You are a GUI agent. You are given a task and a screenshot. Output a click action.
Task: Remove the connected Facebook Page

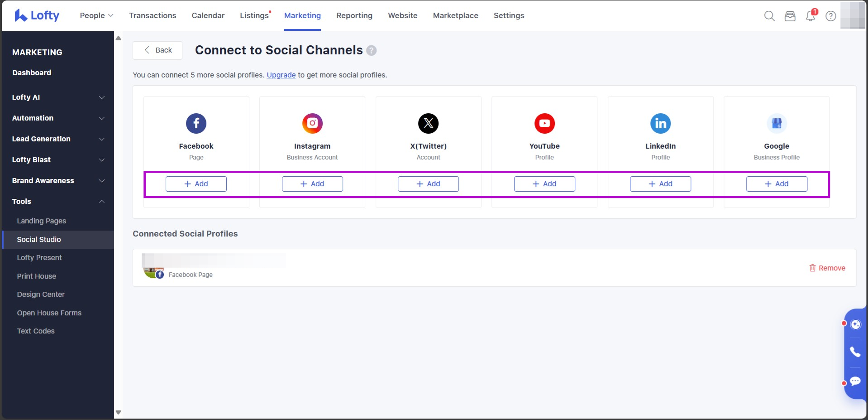(827, 268)
